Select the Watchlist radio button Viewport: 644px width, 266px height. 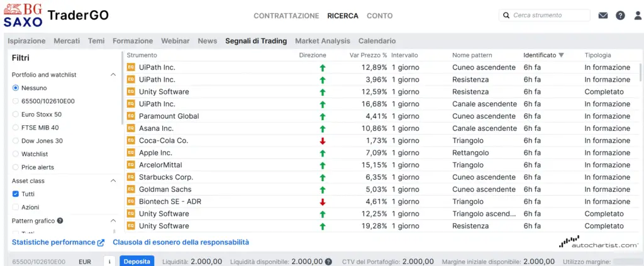16,154
